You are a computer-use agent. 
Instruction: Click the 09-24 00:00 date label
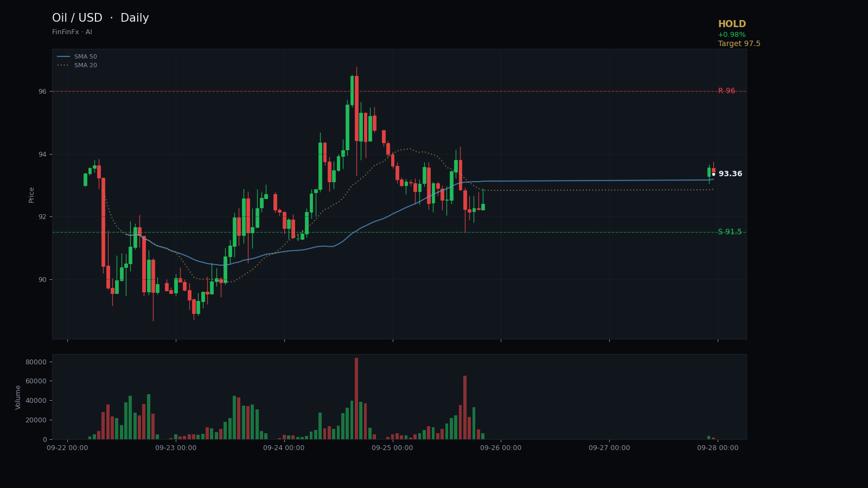[x=284, y=448]
